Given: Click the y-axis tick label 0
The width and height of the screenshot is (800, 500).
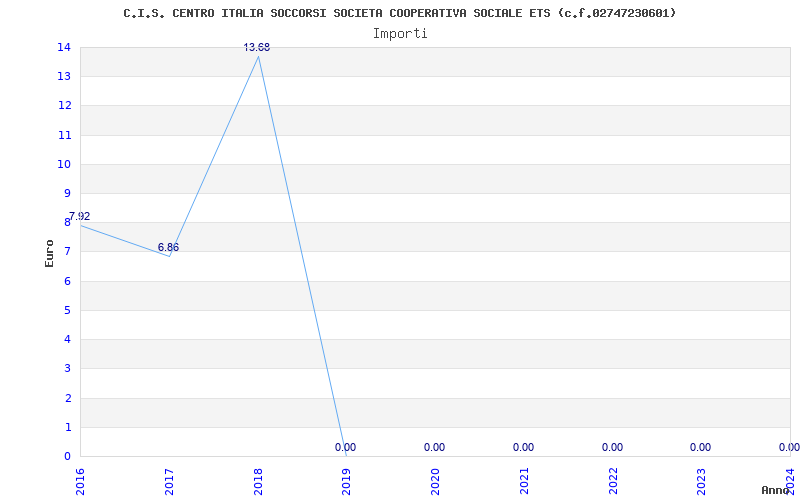Looking at the screenshot, I should pos(67,456).
